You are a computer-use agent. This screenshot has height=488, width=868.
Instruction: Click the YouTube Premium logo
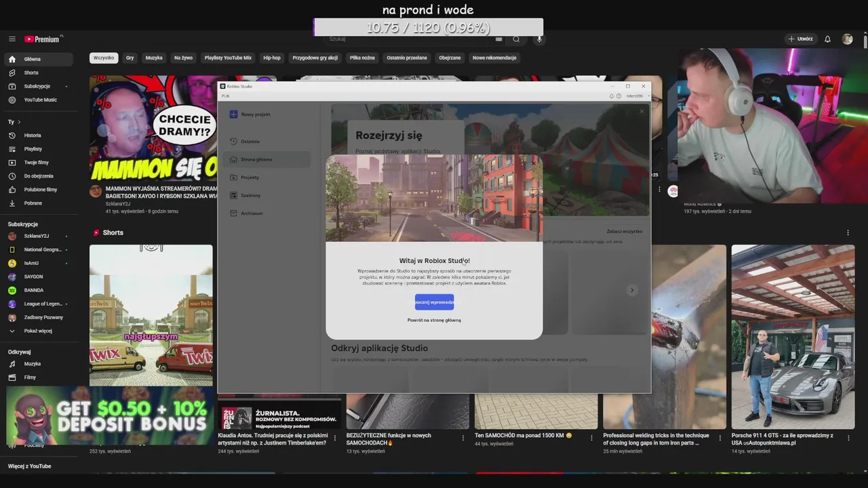click(42, 39)
